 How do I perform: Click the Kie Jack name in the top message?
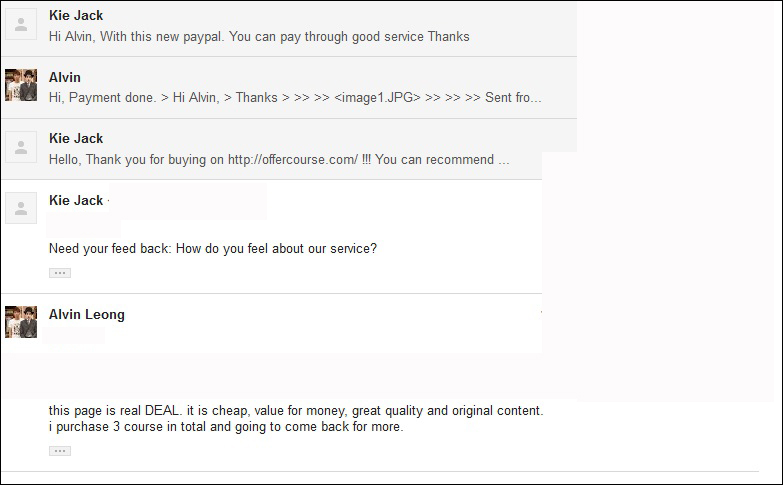point(76,15)
